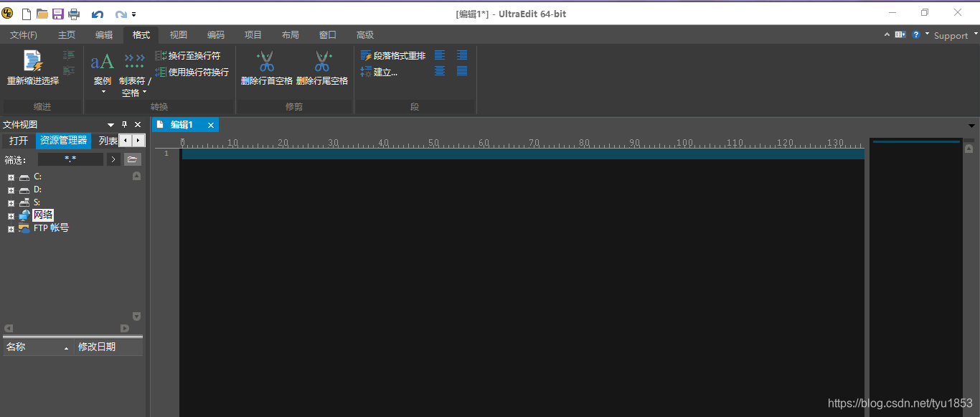Viewport: 980px width, 417px height.
Task: Redo the last undone action
Action: pyautogui.click(x=121, y=14)
